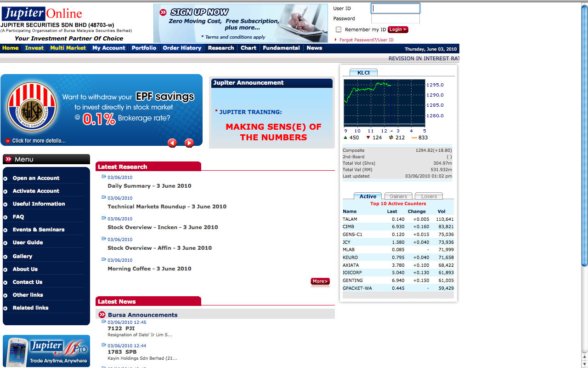Open Order History in navigation bar
588x368 pixels.
[182, 48]
